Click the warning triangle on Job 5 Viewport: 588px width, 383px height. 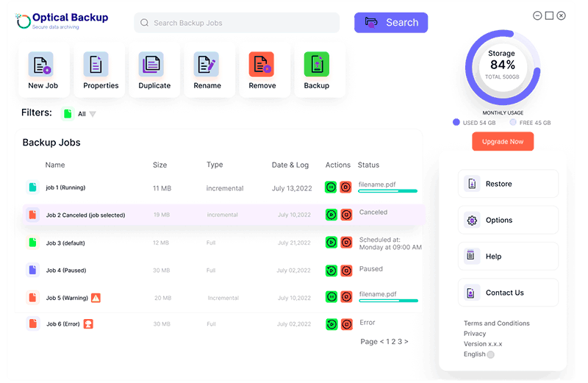(x=96, y=298)
